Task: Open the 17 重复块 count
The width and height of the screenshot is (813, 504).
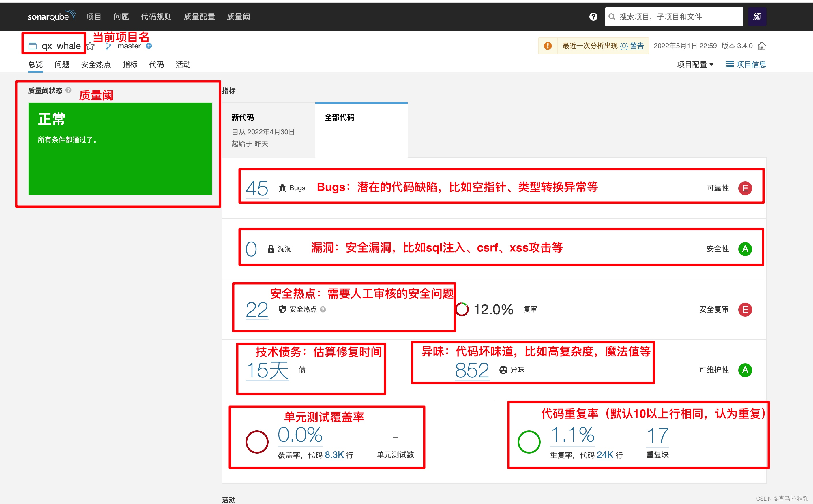Action: [x=657, y=436]
